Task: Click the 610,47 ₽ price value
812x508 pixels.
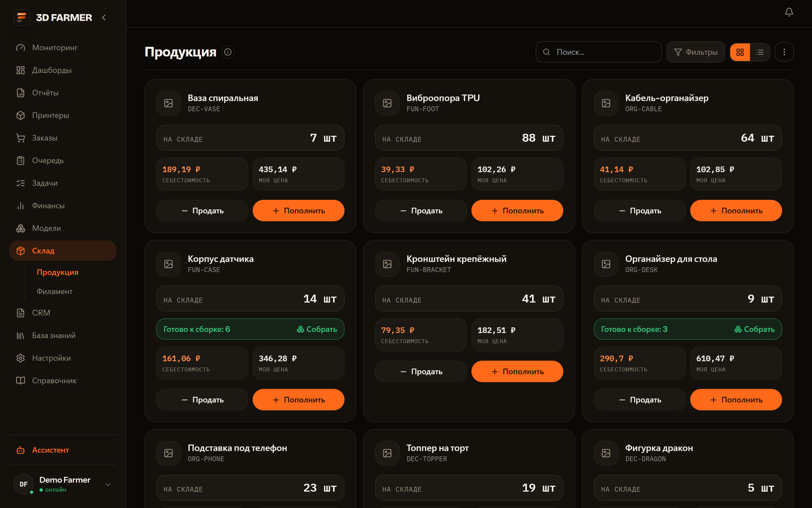Action: [715, 358]
